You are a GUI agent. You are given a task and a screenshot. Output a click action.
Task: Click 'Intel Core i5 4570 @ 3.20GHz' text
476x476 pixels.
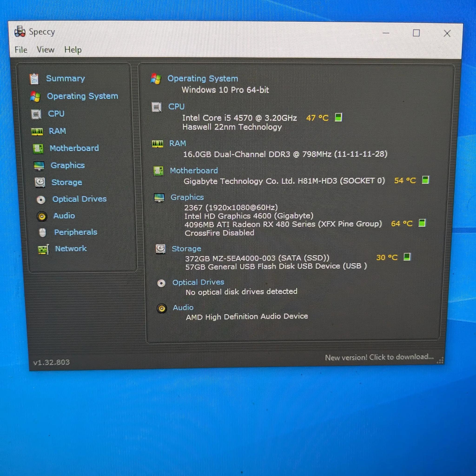(239, 118)
